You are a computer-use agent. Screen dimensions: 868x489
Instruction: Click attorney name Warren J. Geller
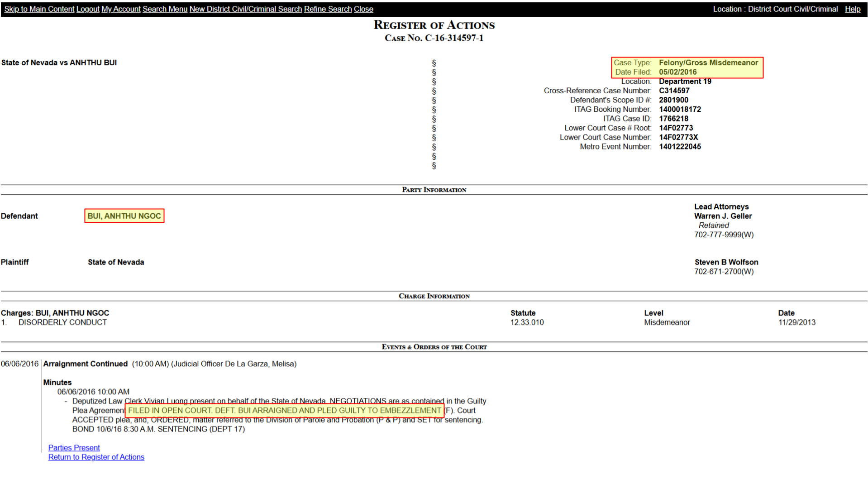(723, 216)
